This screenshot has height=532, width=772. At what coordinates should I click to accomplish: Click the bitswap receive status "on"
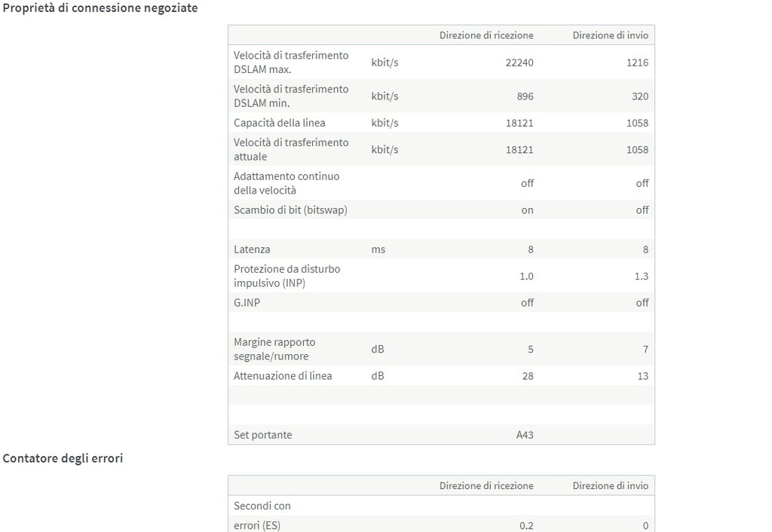pyautogui.click(x=527, y=210)
